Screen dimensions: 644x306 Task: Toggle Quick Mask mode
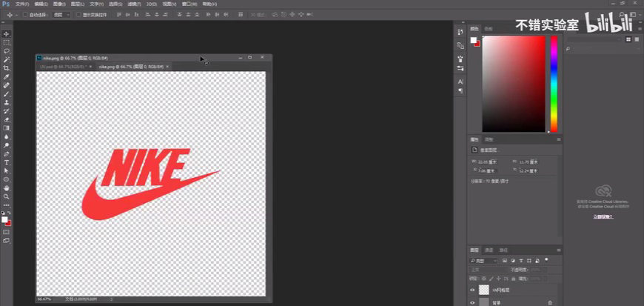tap(7, 232)
